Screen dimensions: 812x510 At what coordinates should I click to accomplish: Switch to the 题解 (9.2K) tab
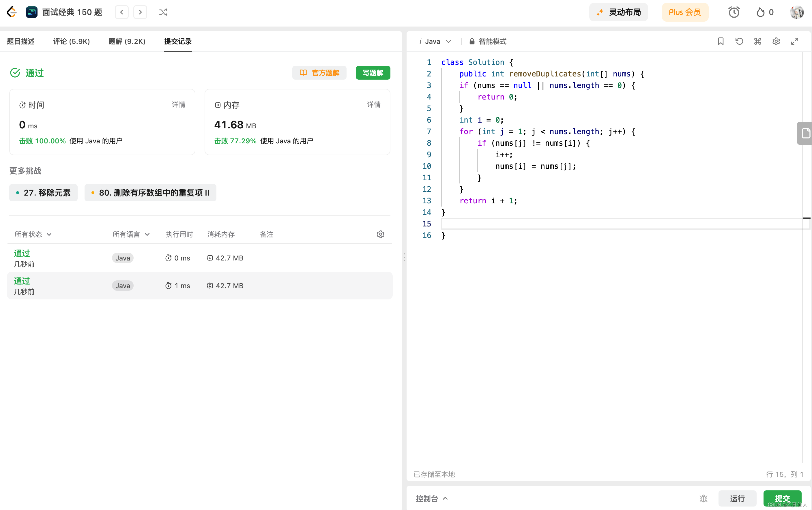[127, 42]
